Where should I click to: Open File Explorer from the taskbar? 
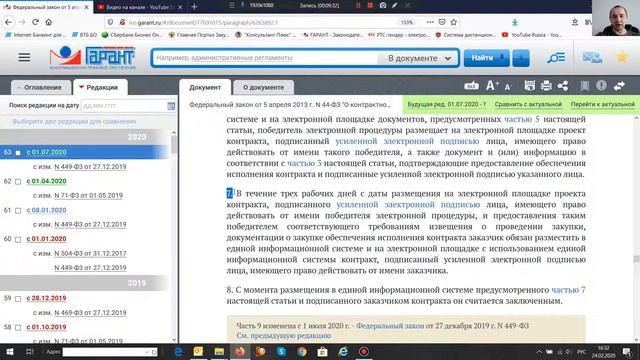(219, 351)
